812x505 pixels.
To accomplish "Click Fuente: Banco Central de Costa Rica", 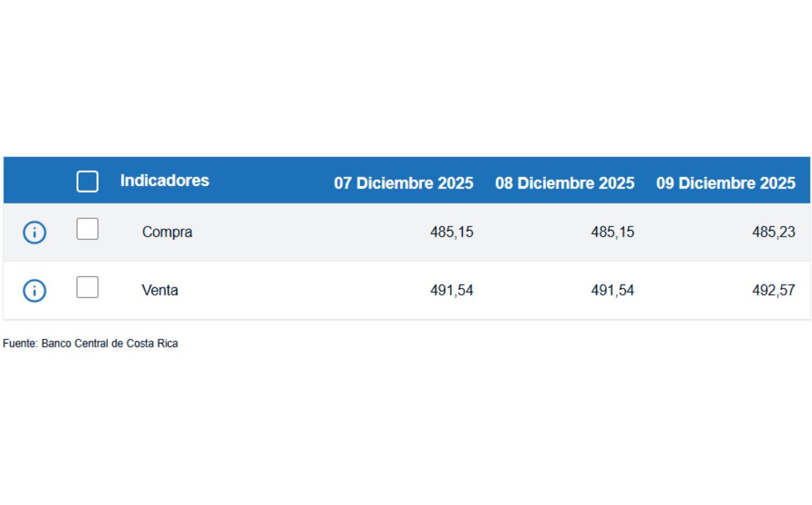I will click(91, 343).
